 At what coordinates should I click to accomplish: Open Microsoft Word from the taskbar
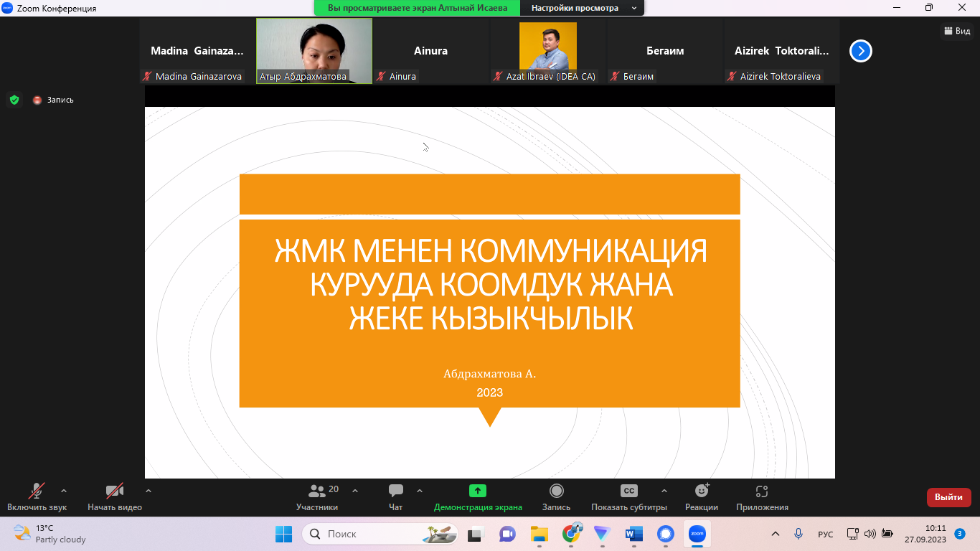[634, 534]
